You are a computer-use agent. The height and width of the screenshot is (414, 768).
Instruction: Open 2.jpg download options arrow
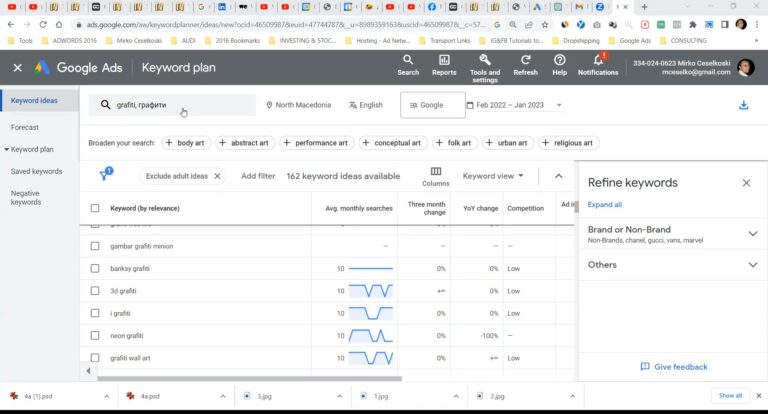572,396
